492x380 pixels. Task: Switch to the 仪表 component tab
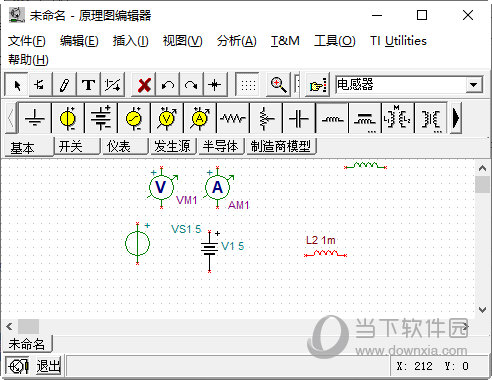click(125, 146)
